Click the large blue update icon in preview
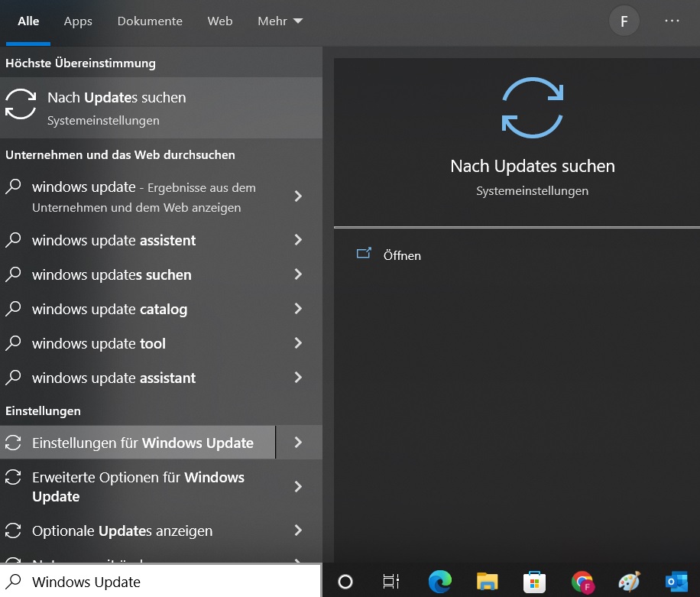The image size is (700, 597). pos(532,108)
